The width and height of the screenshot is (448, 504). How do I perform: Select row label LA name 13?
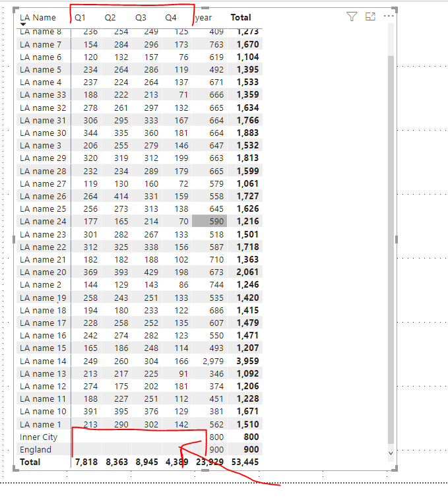tap(43, 373)
